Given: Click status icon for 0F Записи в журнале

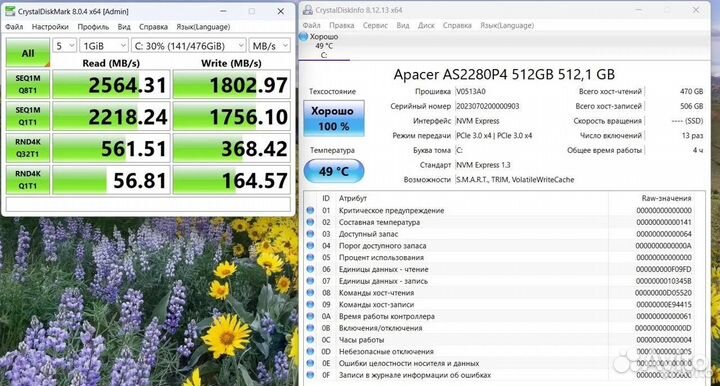Looking at the screenshot, I should coord(310,375).
